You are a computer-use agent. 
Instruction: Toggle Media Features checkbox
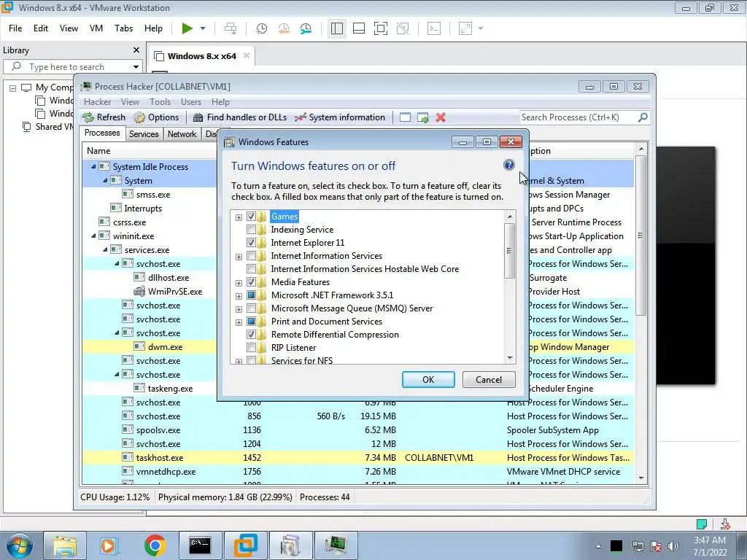[251, 282]
